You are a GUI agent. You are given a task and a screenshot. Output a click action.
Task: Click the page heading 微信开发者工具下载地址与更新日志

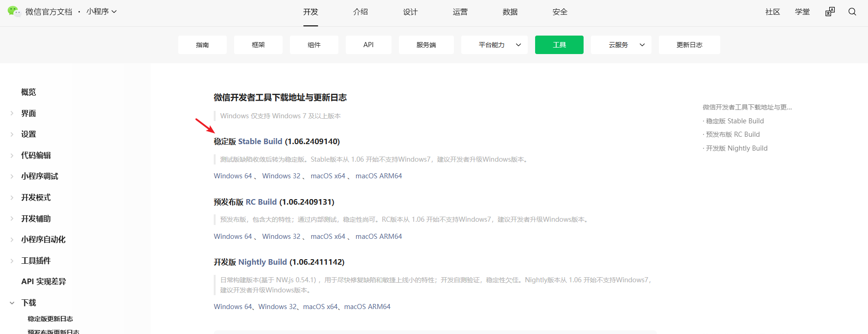tap(280, 97)
